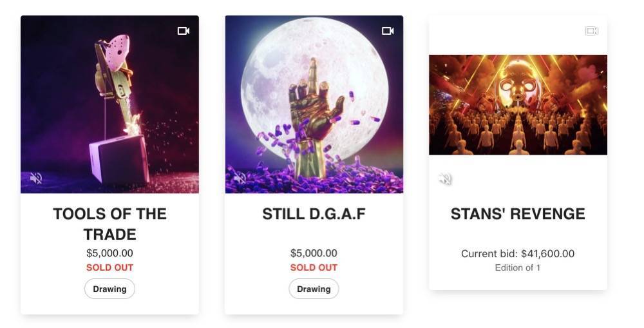Click video camera icon on Still D.G.A.F

coord(388,31)
